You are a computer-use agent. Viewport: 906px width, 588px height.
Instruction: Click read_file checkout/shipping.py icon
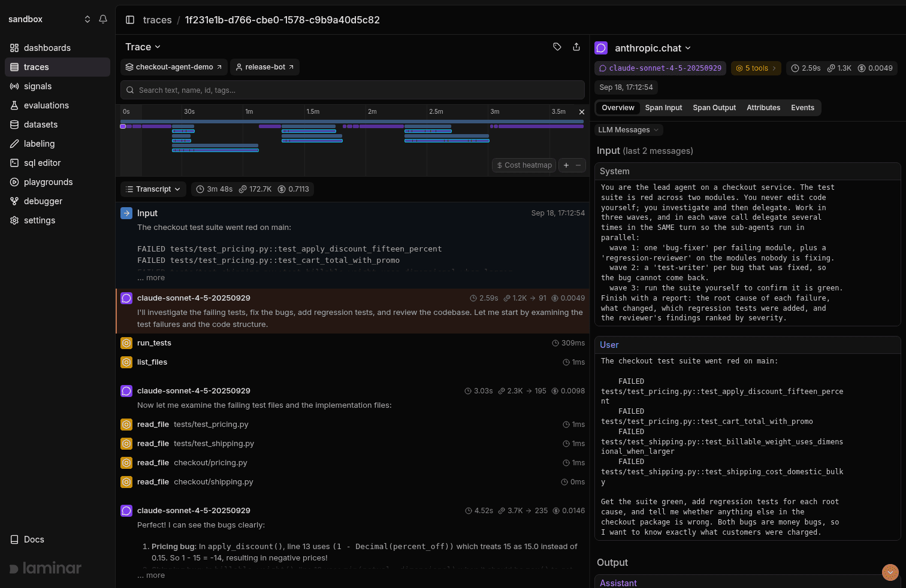point(126,482)
